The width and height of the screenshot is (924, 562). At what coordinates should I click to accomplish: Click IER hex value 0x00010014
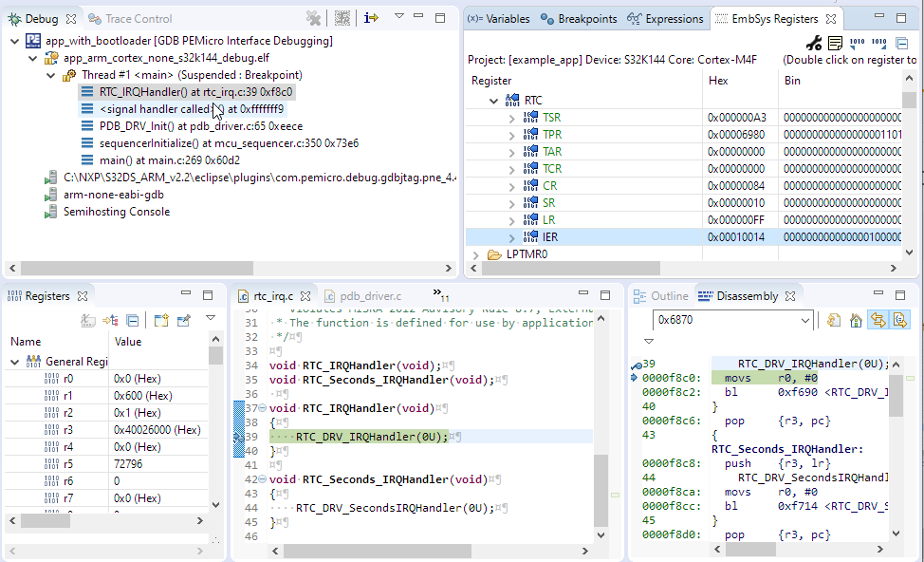pyautogui.click(x=736, y=237)
